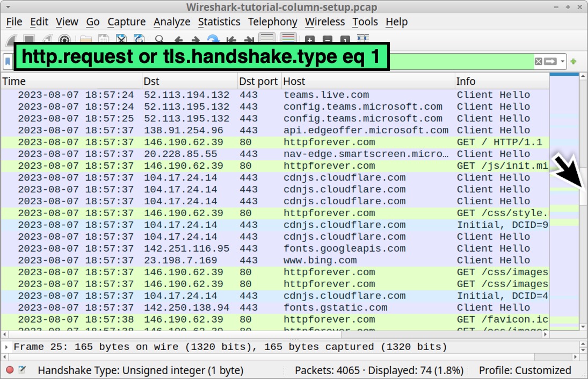Open the window menu in title bar
Screen dimensions: 588x379
click(8, 7)
